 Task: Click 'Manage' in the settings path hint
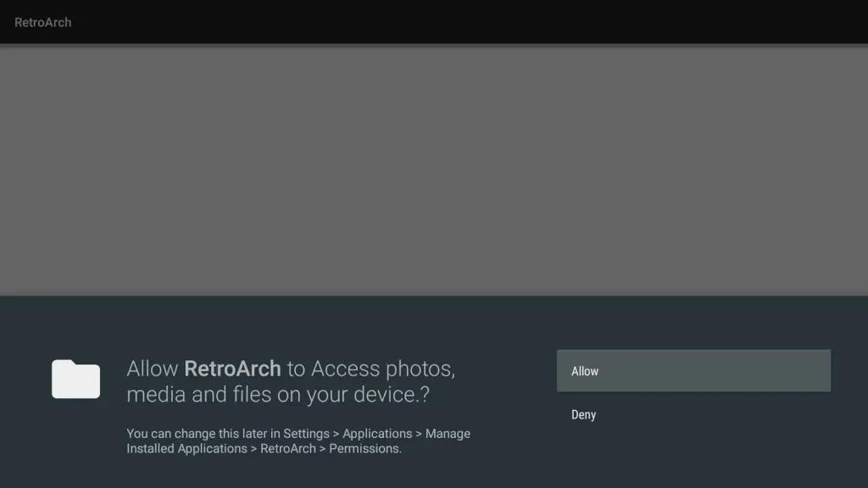448,434
